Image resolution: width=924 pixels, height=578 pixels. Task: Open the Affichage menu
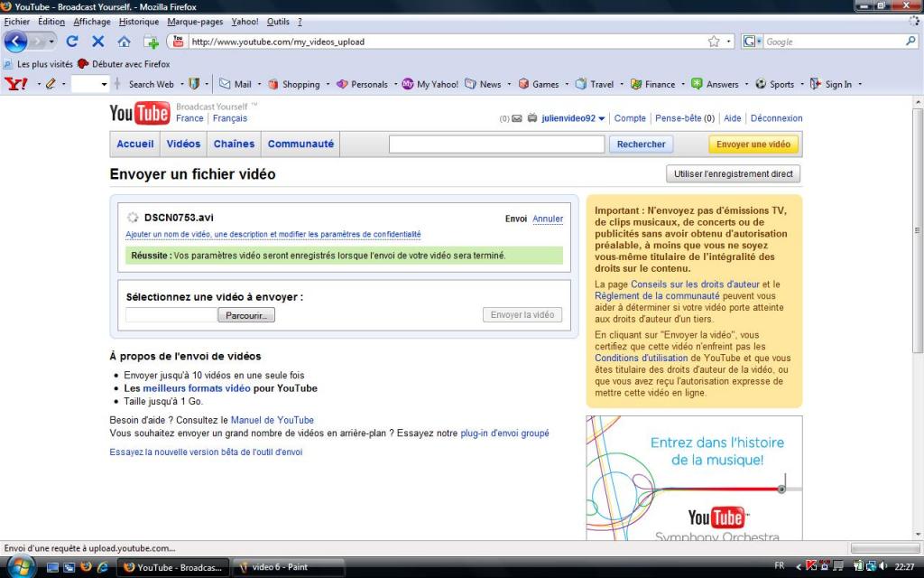tap(92, 22)
